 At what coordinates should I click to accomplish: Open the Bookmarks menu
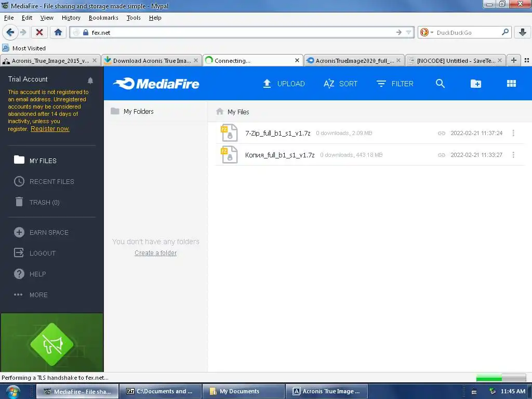[103, 18]
